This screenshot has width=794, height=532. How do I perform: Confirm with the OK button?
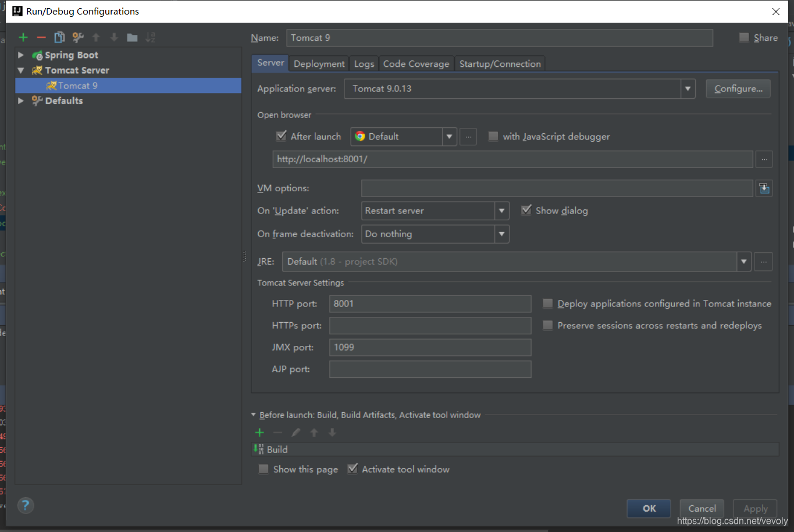click(x=649, y=509)
